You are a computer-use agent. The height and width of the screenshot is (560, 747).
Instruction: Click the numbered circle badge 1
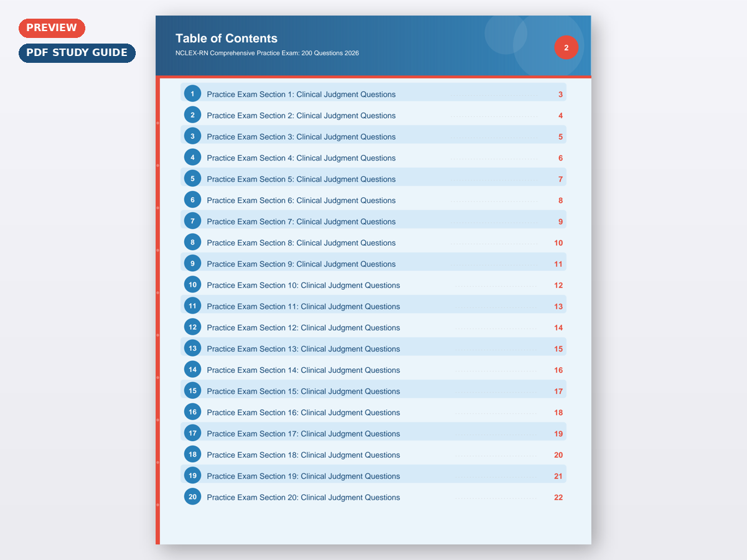pyautogui.click(x=192, y=94)
